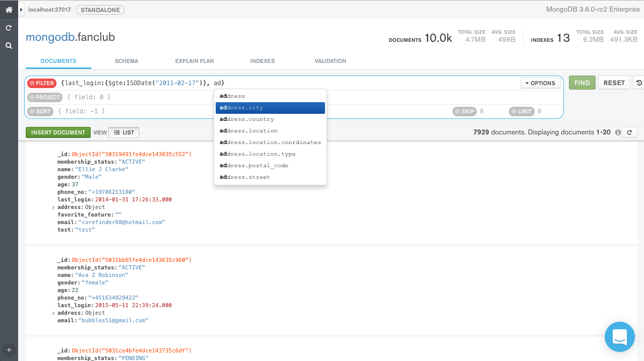Click the PROJECT input field
Viewport: 644px width, 361px height.
tap(312, 97)
